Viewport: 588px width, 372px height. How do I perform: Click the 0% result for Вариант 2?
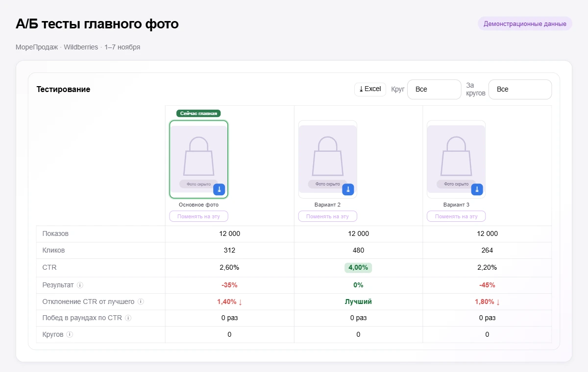tap(358, 285)
